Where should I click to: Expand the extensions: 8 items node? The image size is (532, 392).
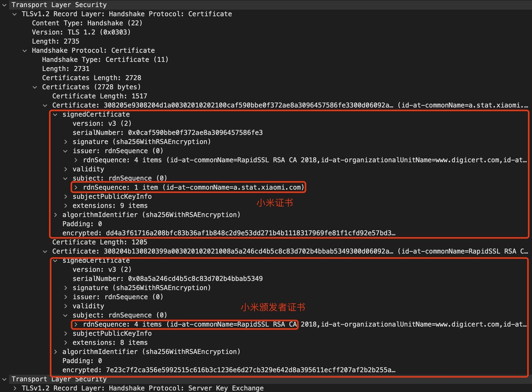click(65, 343)
